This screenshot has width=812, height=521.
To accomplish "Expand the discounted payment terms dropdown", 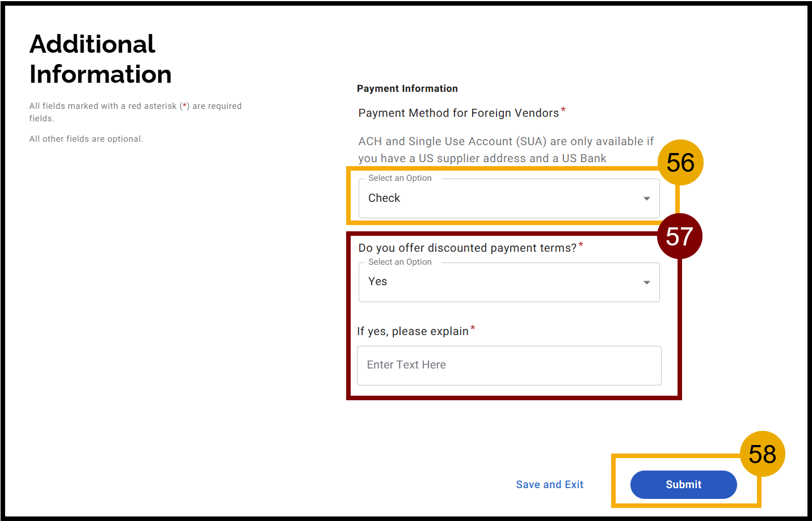I will (x=509, y=282).
